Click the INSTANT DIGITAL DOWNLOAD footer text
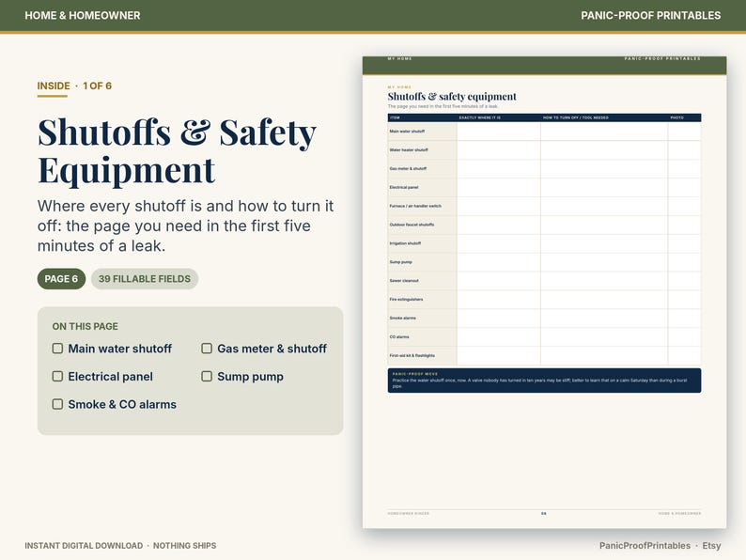 point(84,546)
